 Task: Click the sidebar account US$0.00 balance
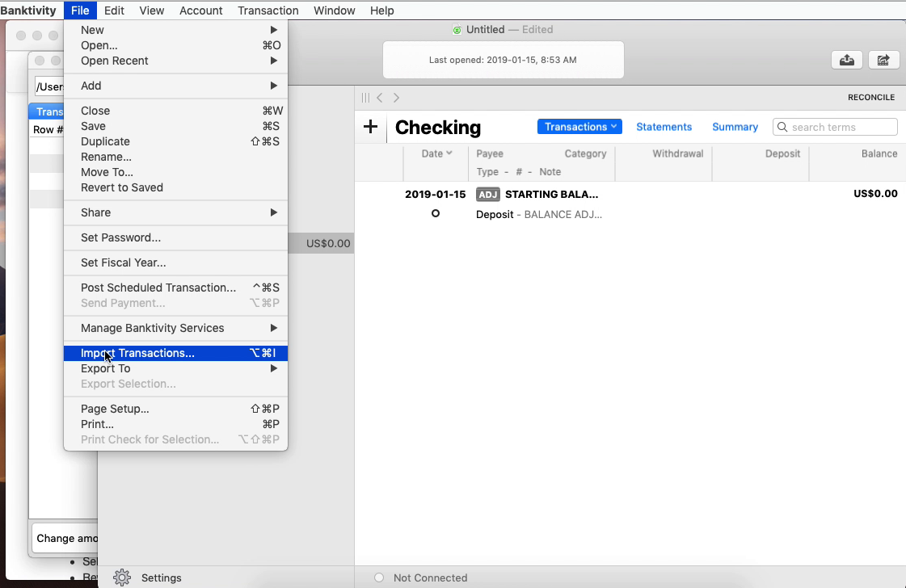point(328,243)
